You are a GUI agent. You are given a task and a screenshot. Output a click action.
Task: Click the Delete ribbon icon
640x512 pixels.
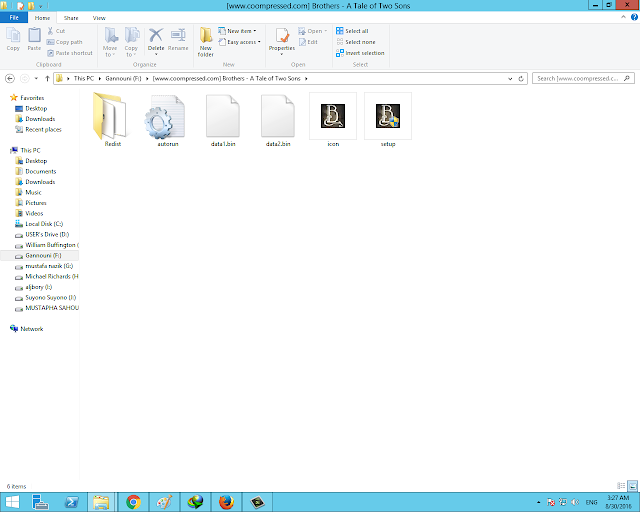pos(156,41)
